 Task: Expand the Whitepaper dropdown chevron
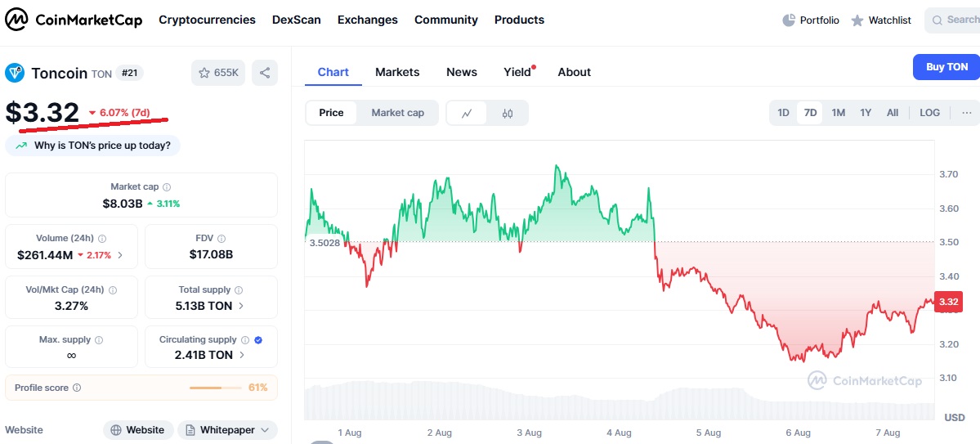pos(264,430)
